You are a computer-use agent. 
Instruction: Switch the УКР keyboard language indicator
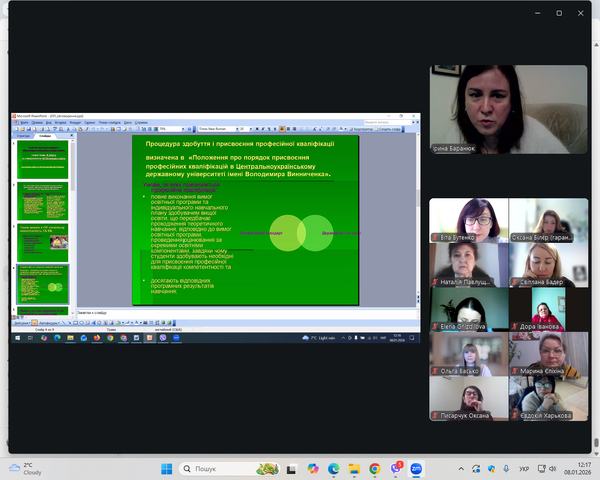tap(524, 468)
